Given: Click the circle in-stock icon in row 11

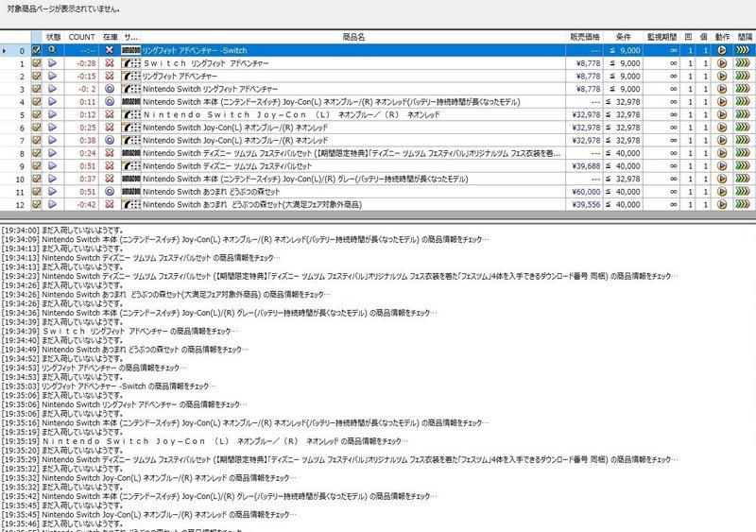Looking at the screenshot, I should 110,192.
